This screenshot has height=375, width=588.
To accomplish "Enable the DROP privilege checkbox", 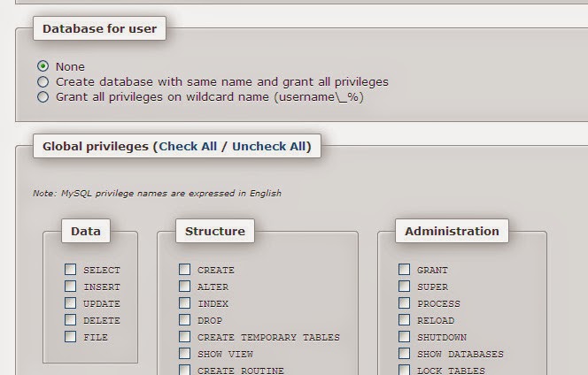I will [184, 320].
